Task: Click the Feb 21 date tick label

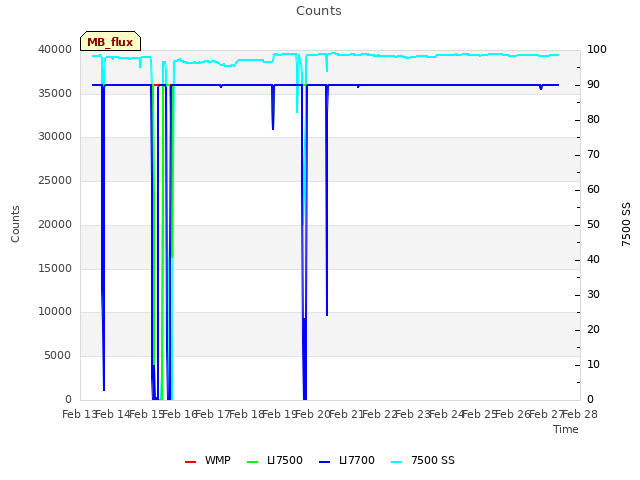Action: click(x=346, y=414)
